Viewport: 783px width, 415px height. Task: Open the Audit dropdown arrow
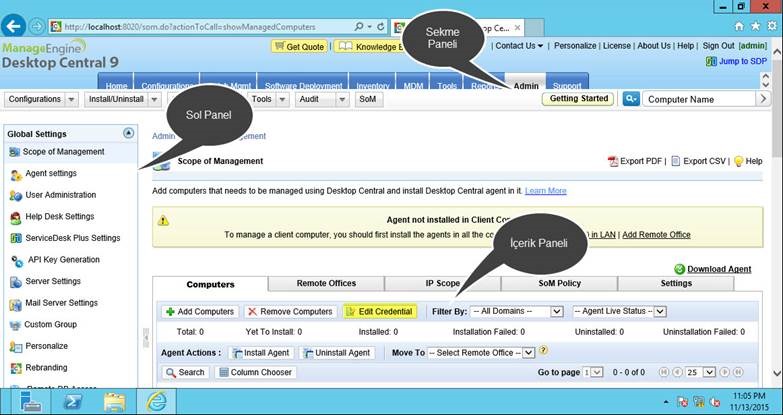point(342,99)
